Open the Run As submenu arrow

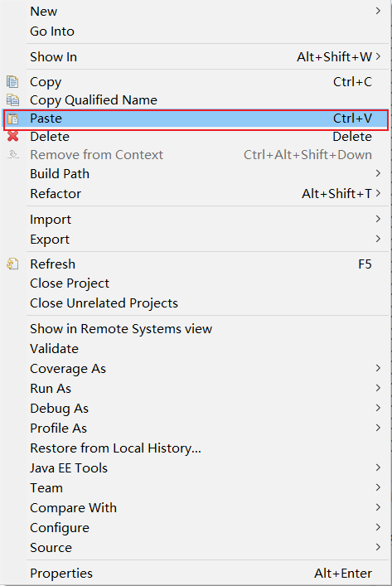[x=378, y=388]
